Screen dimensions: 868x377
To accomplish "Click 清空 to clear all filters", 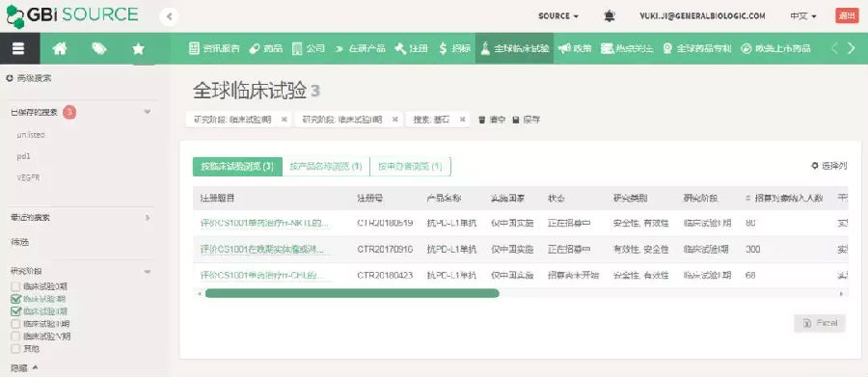I will pyautogui.click(x=492, y=120).
